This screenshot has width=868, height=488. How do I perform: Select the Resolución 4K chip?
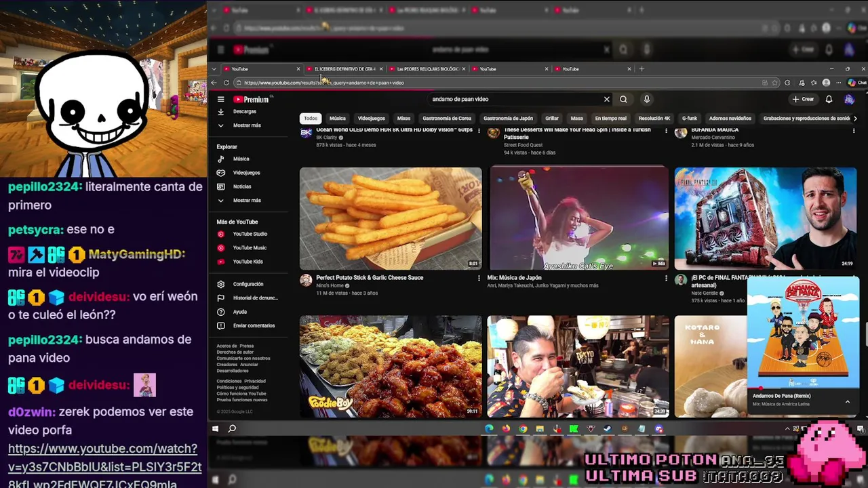pos(654,118)
